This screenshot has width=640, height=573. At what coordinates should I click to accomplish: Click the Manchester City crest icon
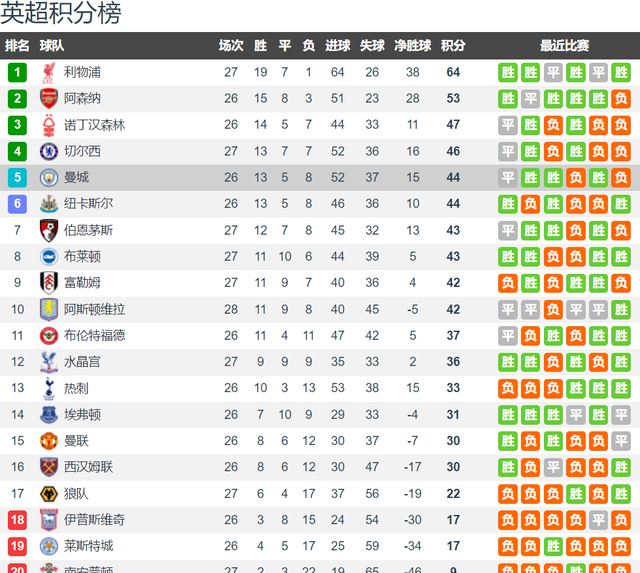pyautogui.click(x=49, y=178)
